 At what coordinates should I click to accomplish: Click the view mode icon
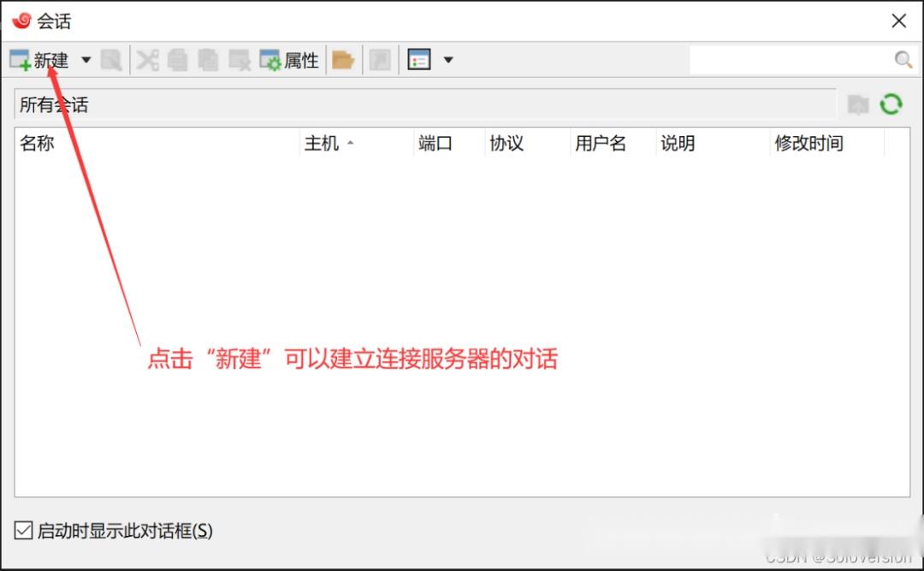[x=419, y=60]
